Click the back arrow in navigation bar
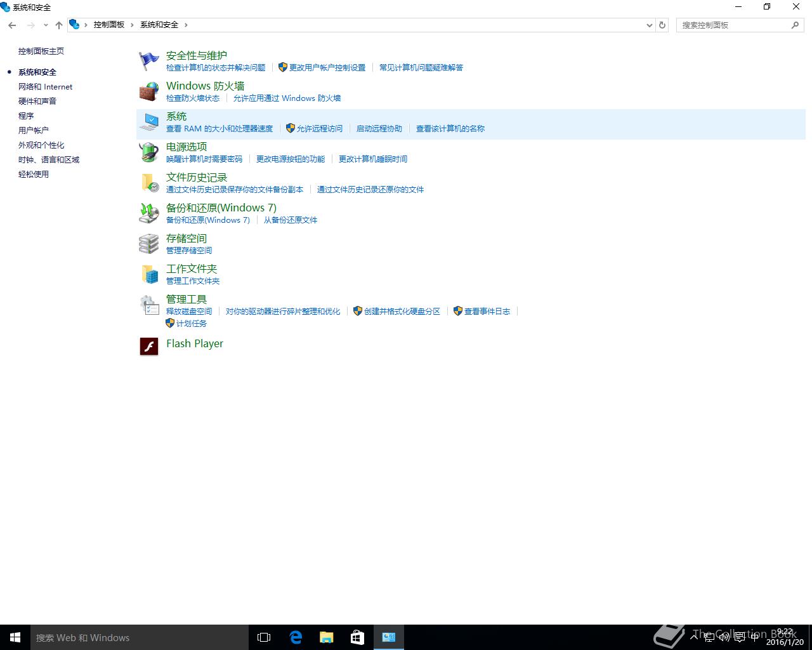812x650 pixels. (12, 25)
